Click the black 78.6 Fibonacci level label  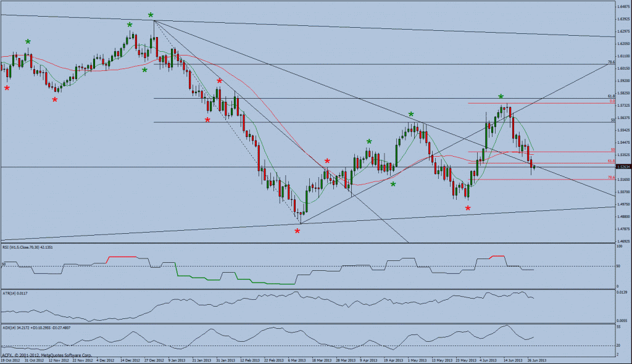pyautogui.click(x=611, y=62)
